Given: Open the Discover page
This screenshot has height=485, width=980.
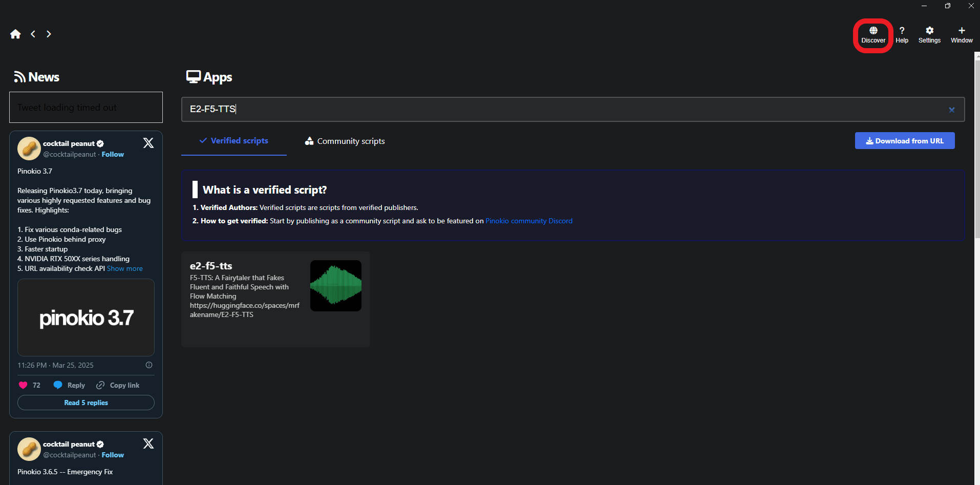Looking at the screenshot, I should pos(873,35).
